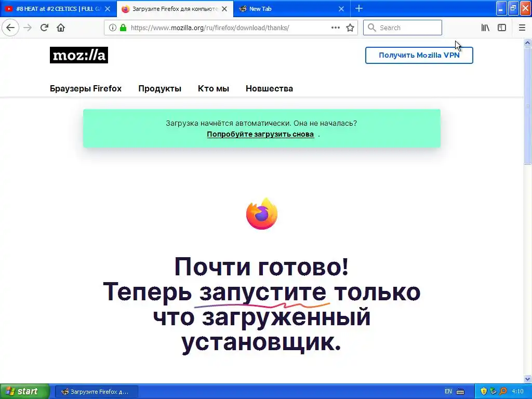Open the home page icon
The height and width of the screenshot is (399, 532).
(61, 28)
